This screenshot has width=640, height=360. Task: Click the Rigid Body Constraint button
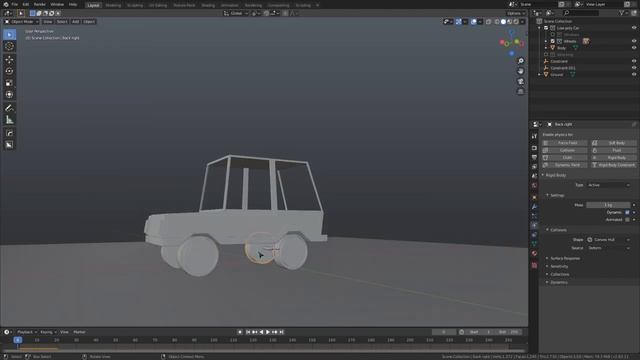(x=613, y=165)
